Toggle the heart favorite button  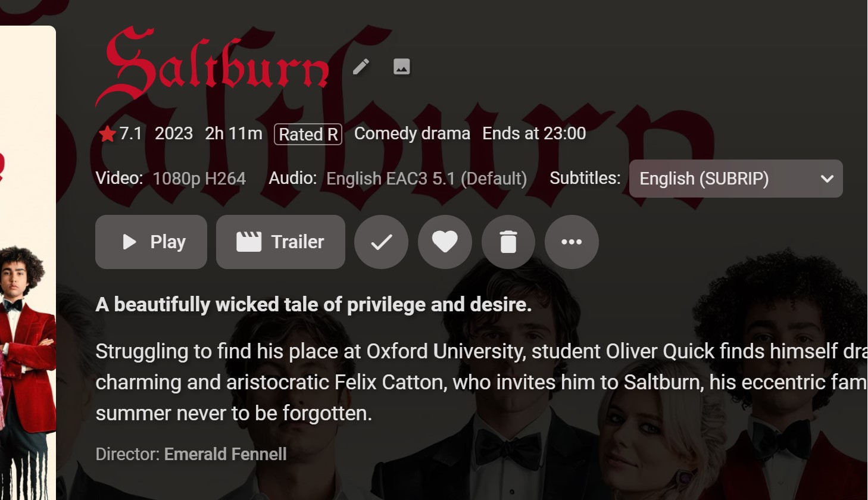click(x=445, y=242)
